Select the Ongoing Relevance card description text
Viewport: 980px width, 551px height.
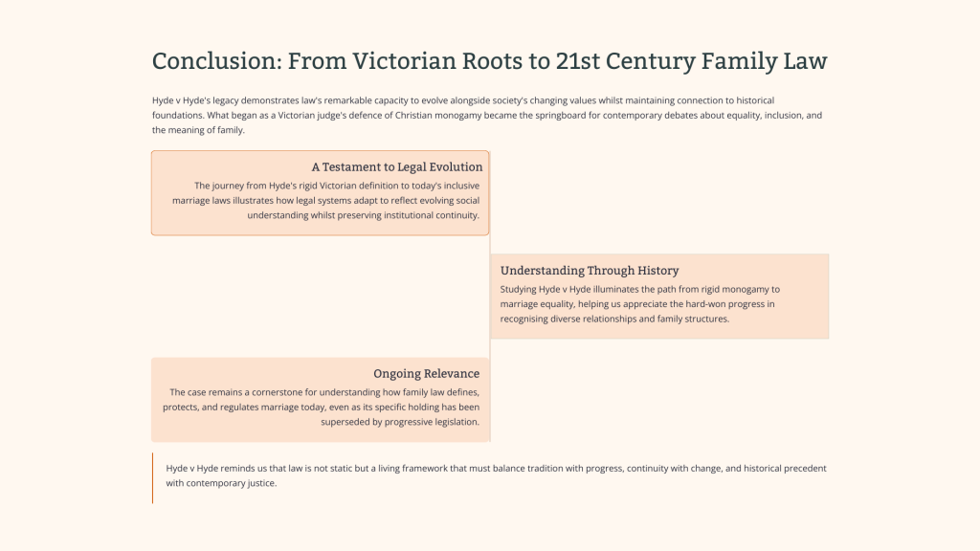pyautogui.click(x=322, y=408)
